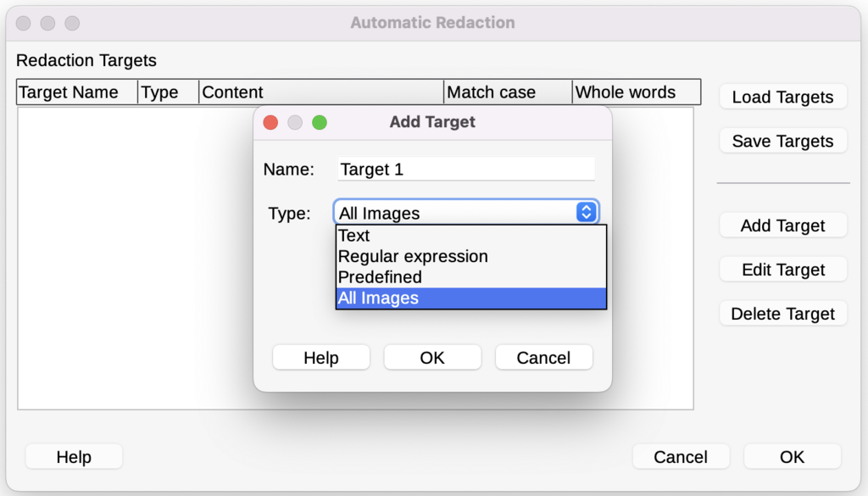Click into the Name input field

465,169
